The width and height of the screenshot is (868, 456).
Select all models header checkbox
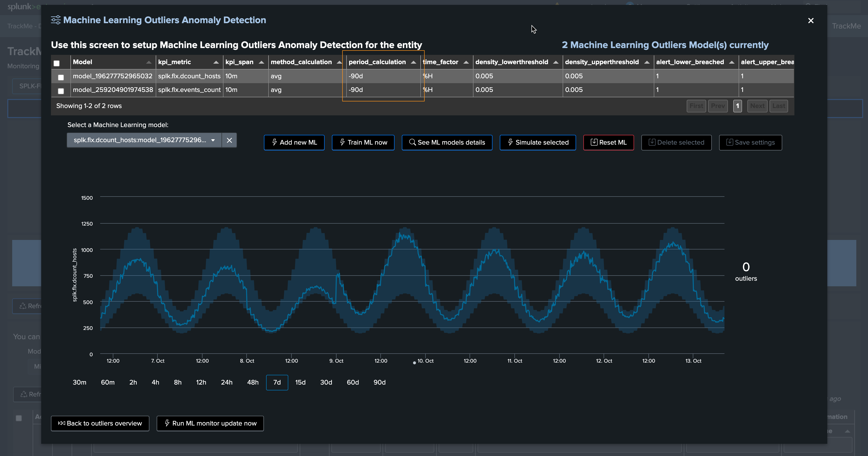(57, 63)
